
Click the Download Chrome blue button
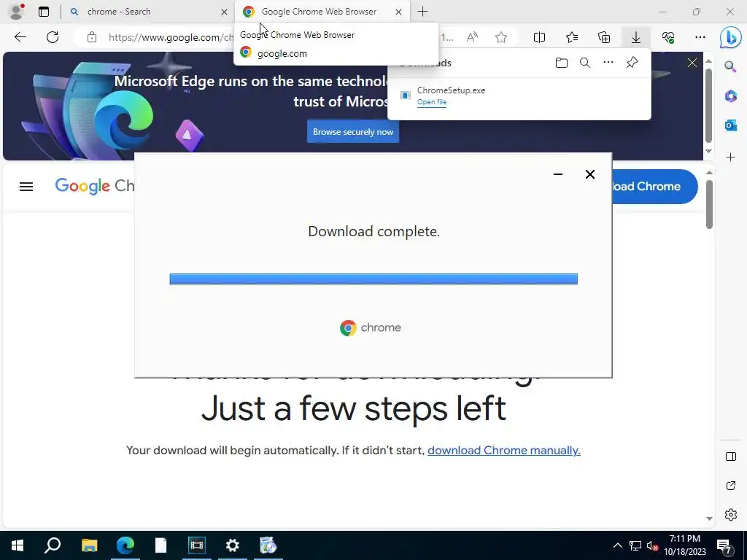pos(654,186)
